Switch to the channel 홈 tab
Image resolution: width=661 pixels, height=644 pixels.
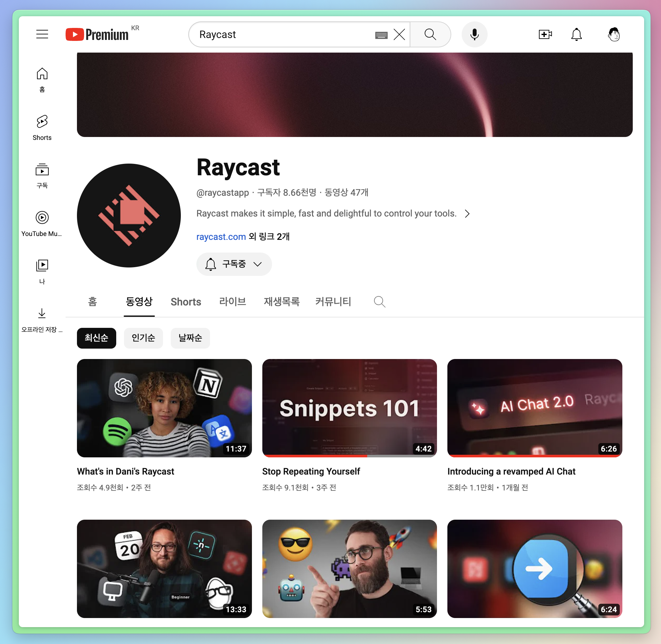click(93, 301)
